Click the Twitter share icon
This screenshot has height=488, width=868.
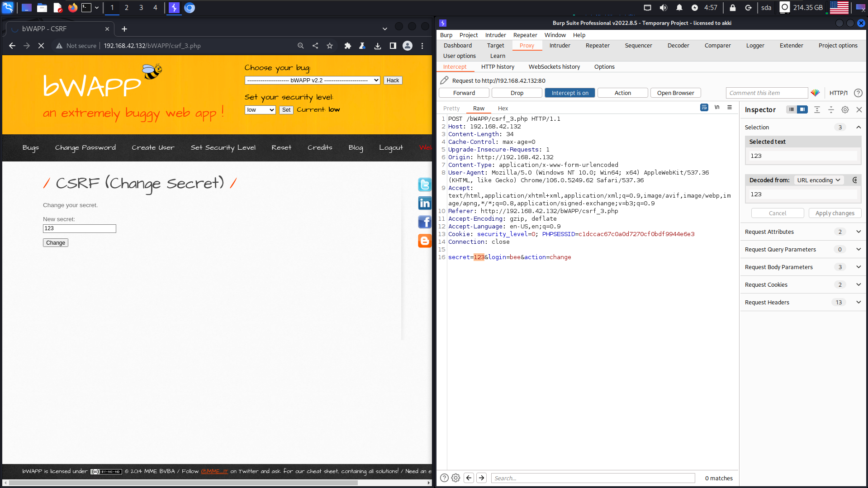coord(425,185)
